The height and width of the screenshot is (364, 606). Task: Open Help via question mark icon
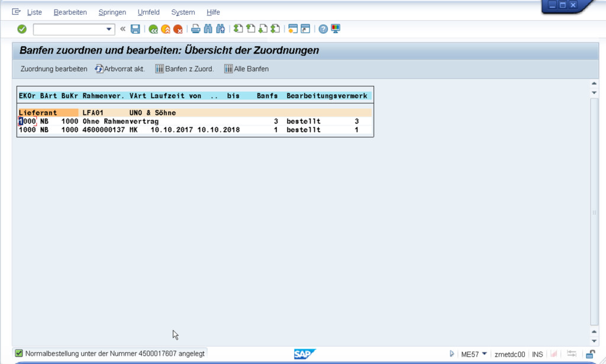pos(323,29)
